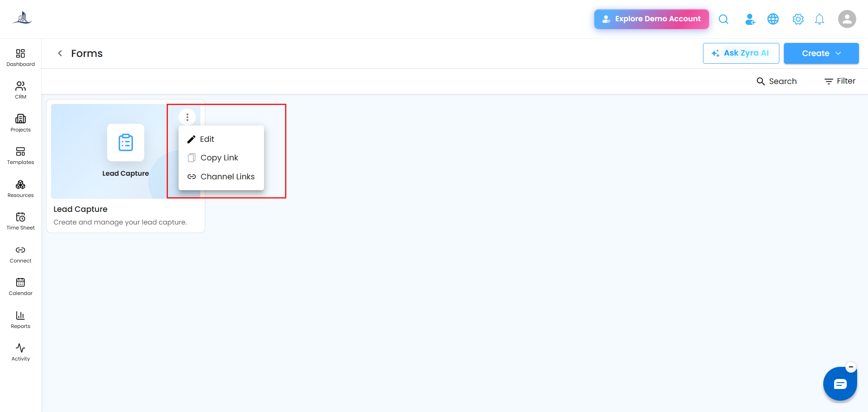Toggle the three-dot menu on Lead Capture card
This screenshot has height=412, width=868.
click(187, 117)
